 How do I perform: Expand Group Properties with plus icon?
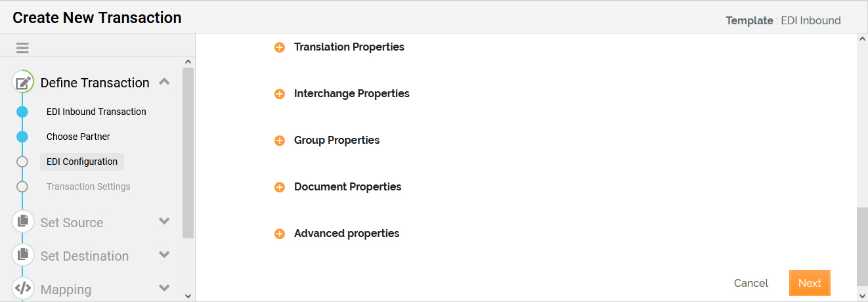(280, 140)
